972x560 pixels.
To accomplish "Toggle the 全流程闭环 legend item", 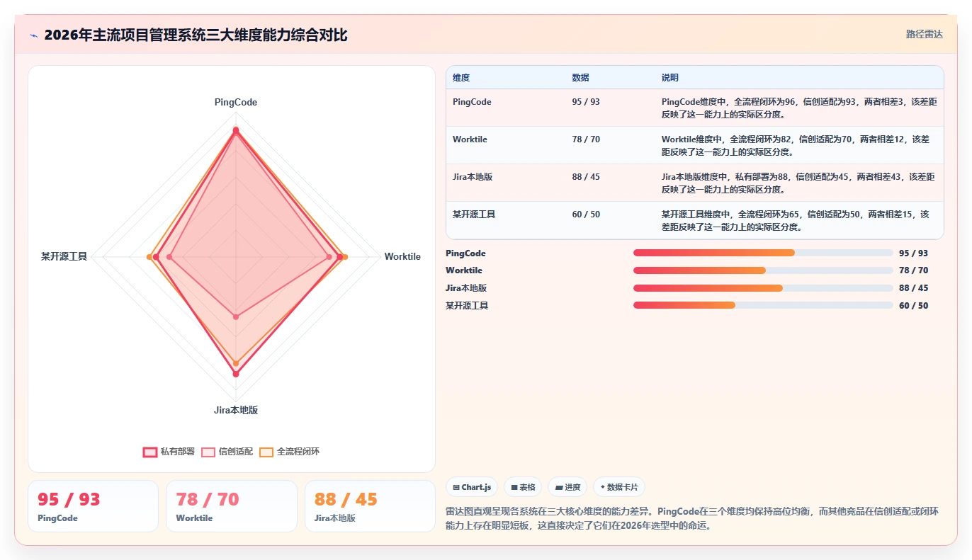I will (x=289, y=452).
